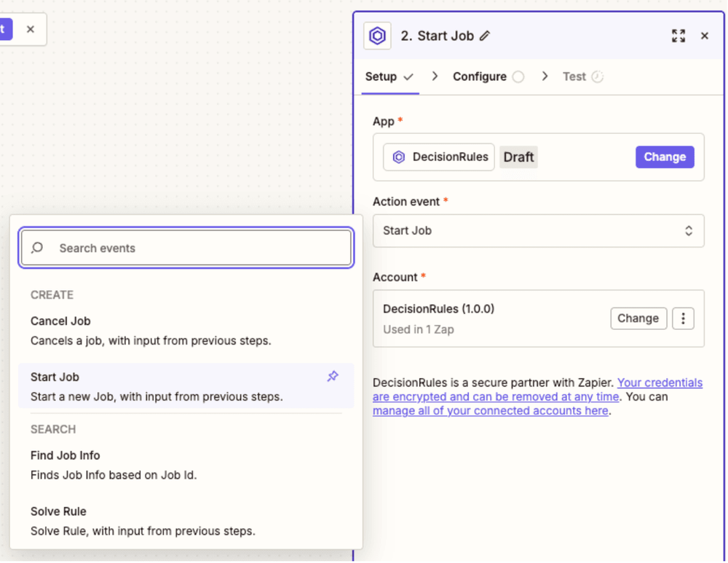The image size is (728, 563).
Task: Follow manage all connected accounts link
Action: pos(490,411)
